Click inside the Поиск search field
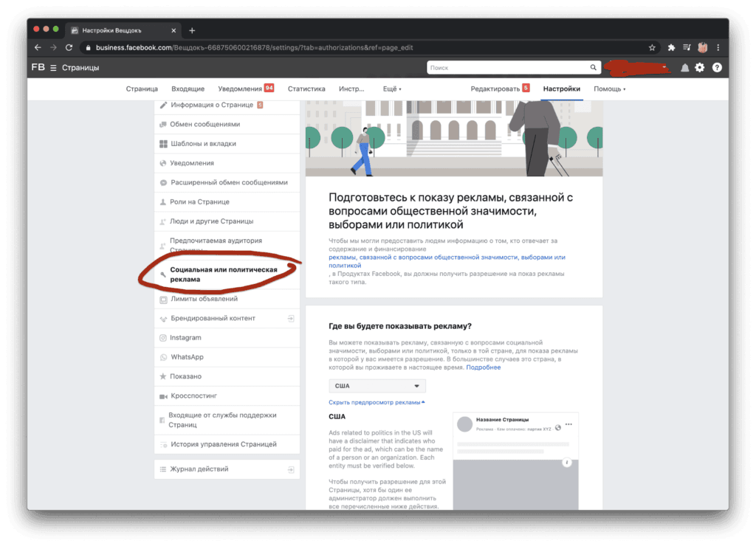This screenshot has width=756, height=546. click(x=508, y=67)
